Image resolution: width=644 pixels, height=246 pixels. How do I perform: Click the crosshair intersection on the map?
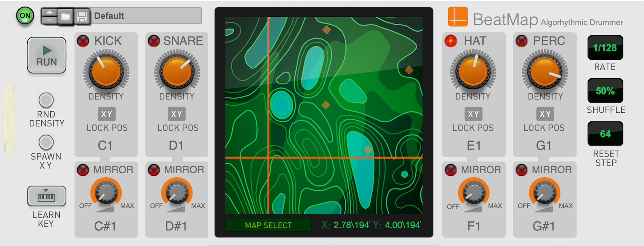(x=269, y=157)
